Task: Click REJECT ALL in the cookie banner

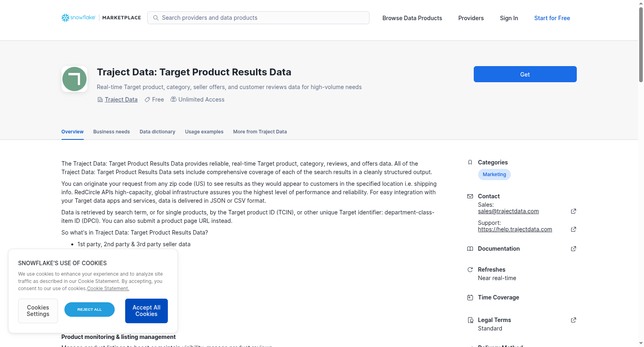Action: point(89,310)
